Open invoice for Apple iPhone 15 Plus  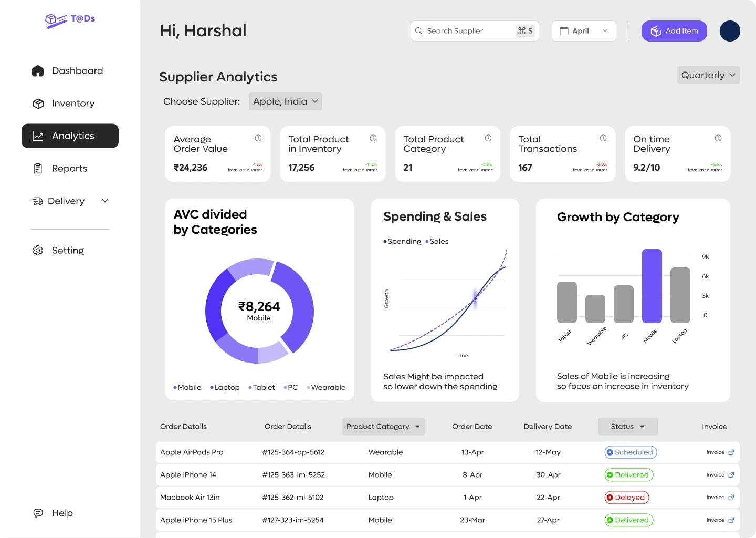coord(720,520)
